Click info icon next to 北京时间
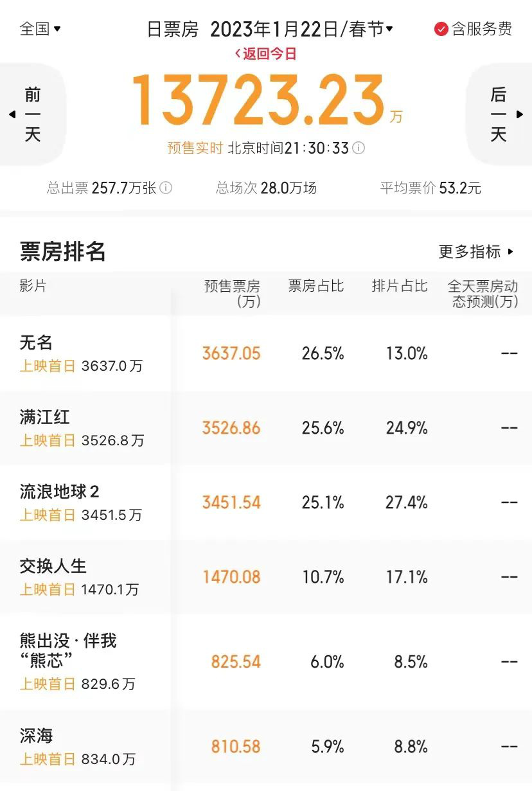Viewport: 532px width, 791px height. (359, 148)
